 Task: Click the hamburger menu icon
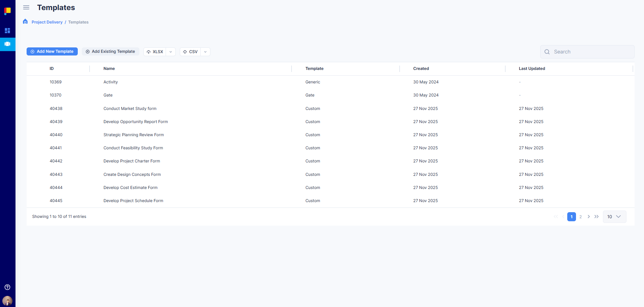[x=26, y=7]
